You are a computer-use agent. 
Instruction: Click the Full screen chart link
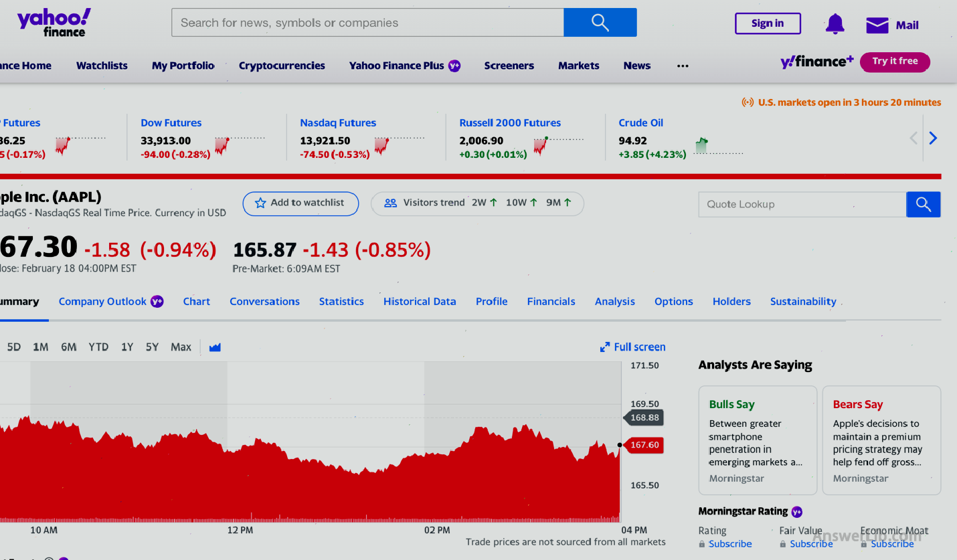[633, 347]
